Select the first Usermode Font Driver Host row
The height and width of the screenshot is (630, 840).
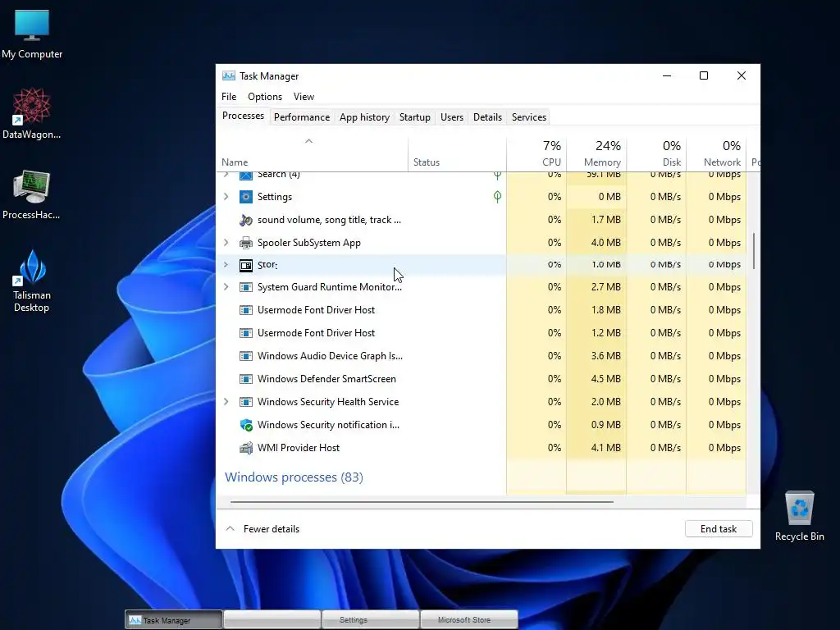[481, 309]
